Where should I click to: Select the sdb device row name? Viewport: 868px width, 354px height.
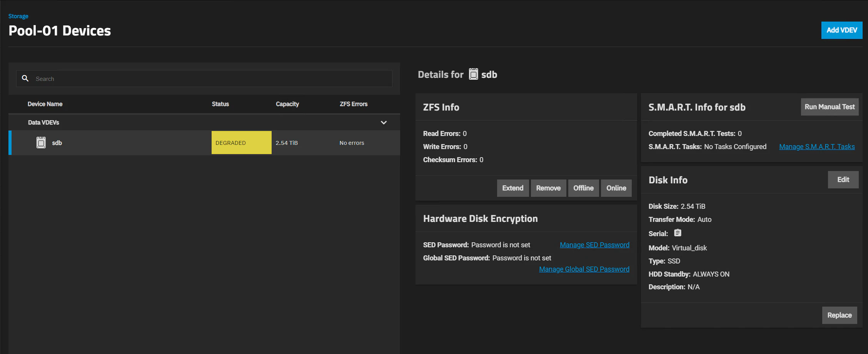[x=57, y=143]
